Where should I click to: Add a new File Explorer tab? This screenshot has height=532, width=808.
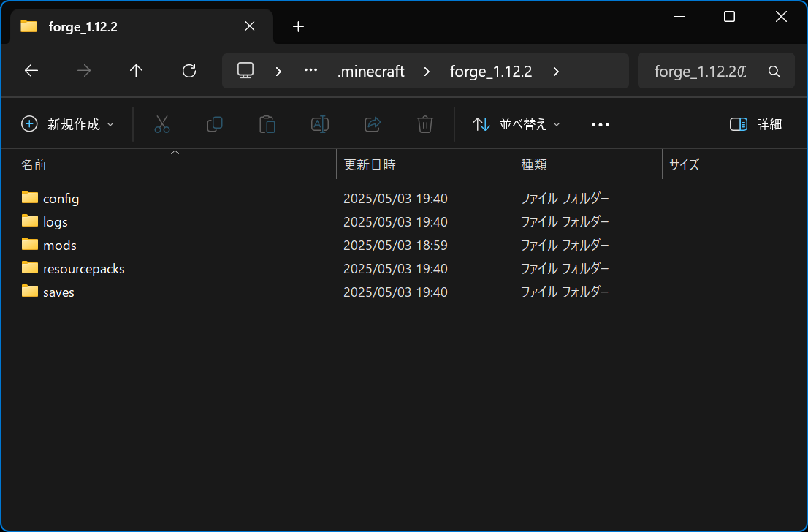pyautogui.click(x=298, y=27)
